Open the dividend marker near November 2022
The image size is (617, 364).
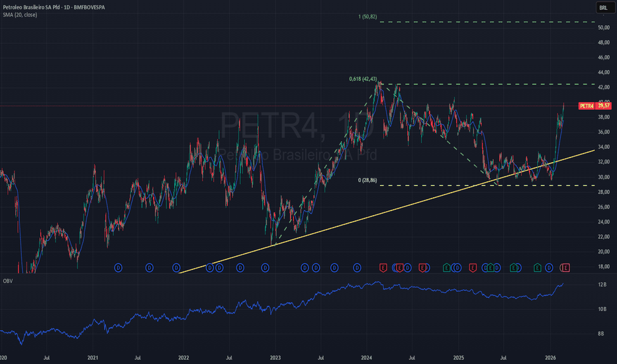[265, 268]
